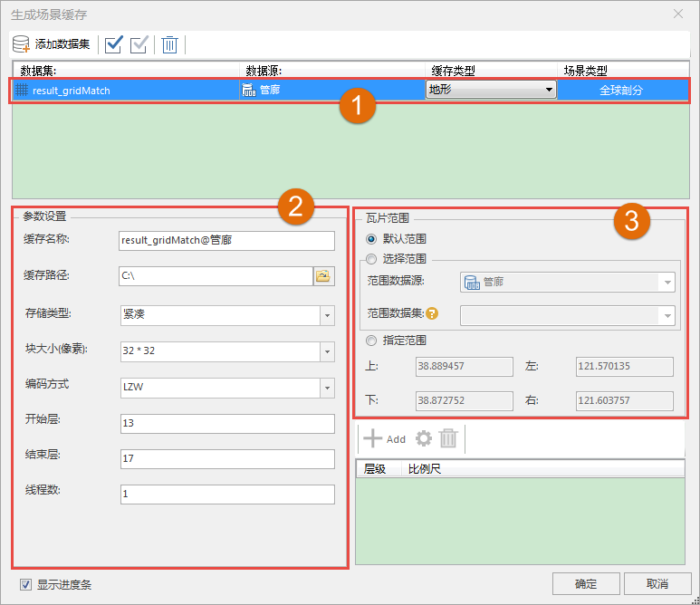Click the gear settings icon above scale list
The width and height of the screenshot is (700, 605).
point(423,439)
